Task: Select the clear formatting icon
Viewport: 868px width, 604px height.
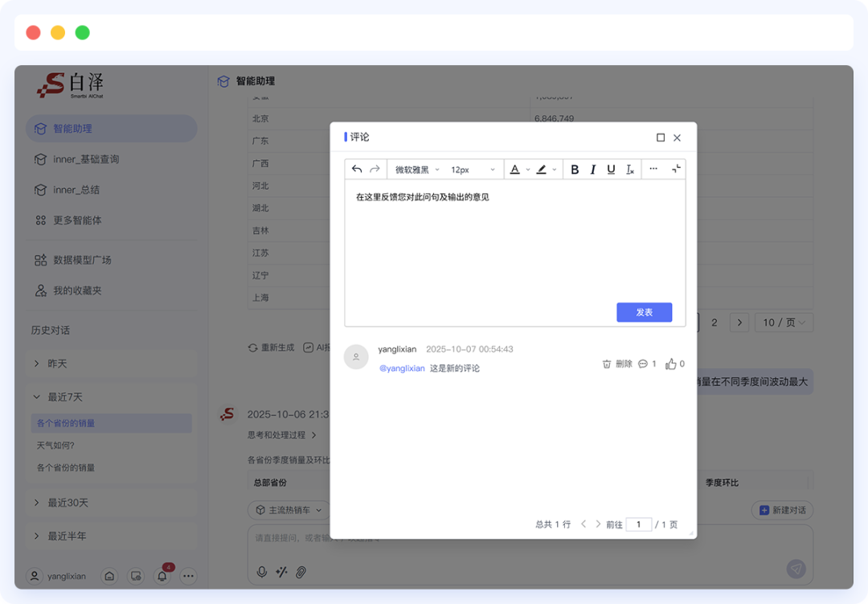Action: point(629,170)
